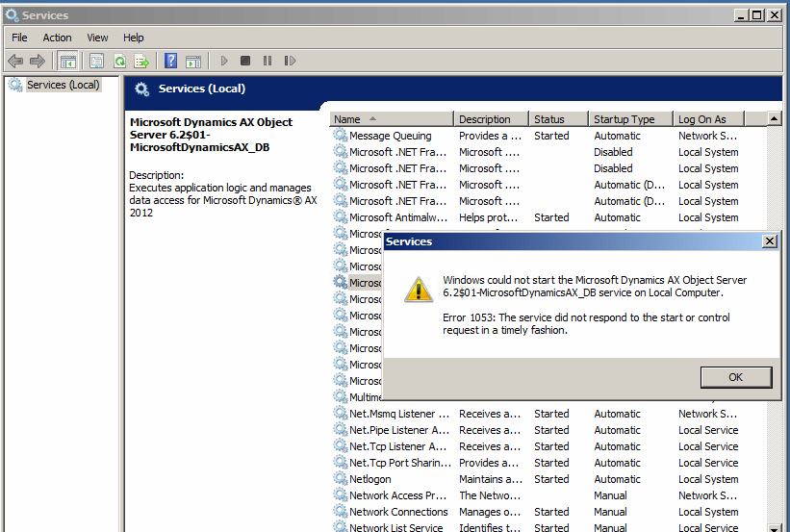Click the gear icon beside Net.Tcp Port Sharing
Viewport: 790px width, 532px height.
click(x=340, y=462)
